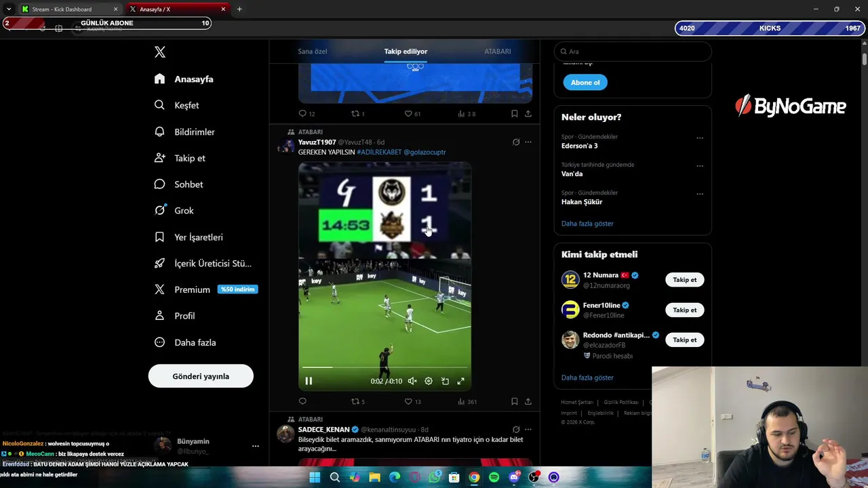The height and width of the screenshot is (488, 868).
Task: Open Keşfet explore page
Action: [x=176, y=105]
